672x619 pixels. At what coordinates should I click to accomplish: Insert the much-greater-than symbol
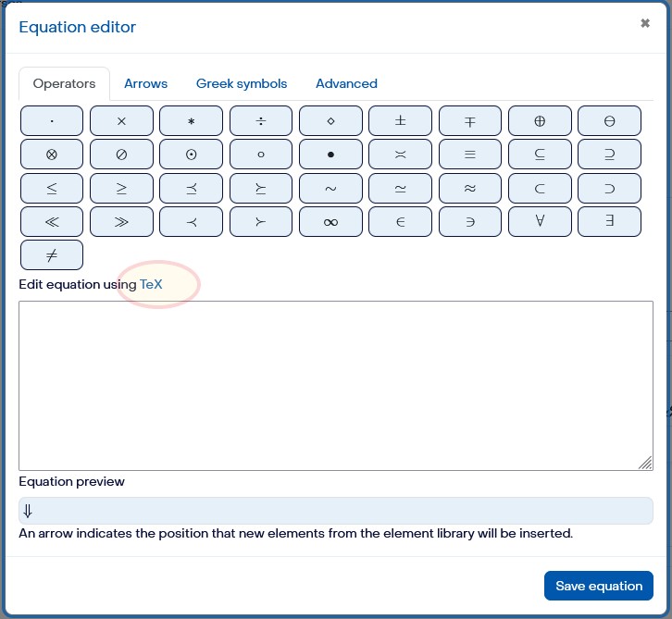pos(121,222)
